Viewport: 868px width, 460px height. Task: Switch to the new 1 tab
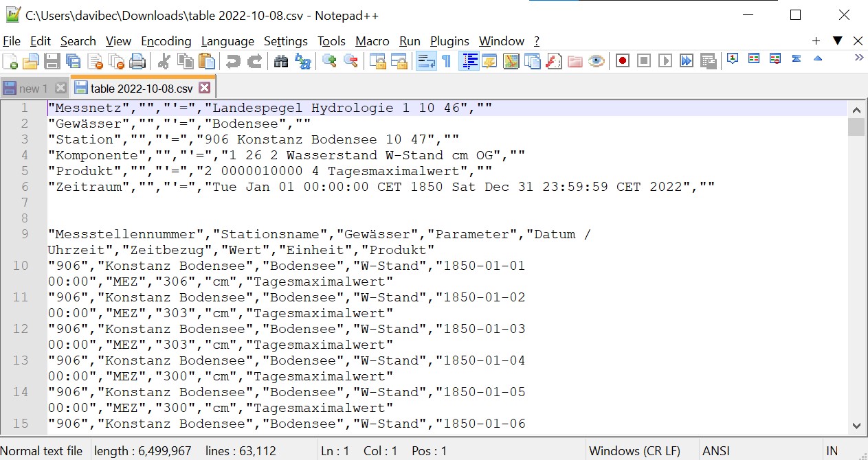click(32, 89)
